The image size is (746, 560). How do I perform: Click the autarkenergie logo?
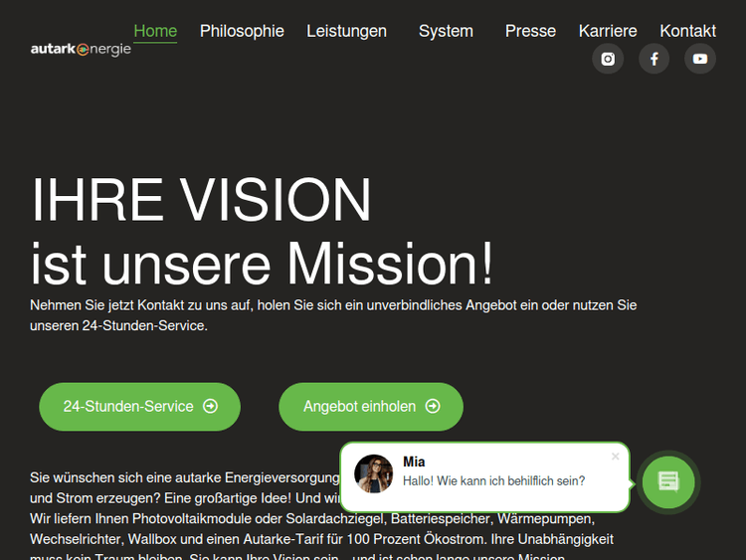click(x=81, y=49)
